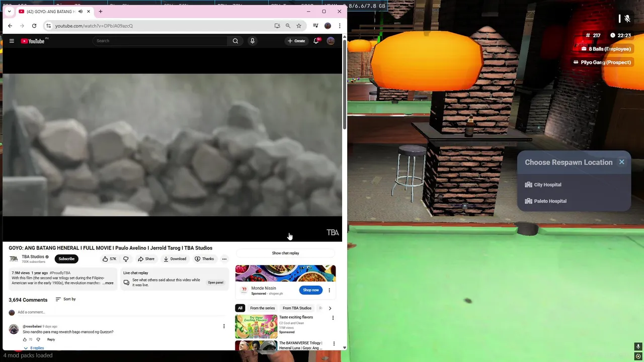
Task: Open a new browser tab
Action: point(101,11)
